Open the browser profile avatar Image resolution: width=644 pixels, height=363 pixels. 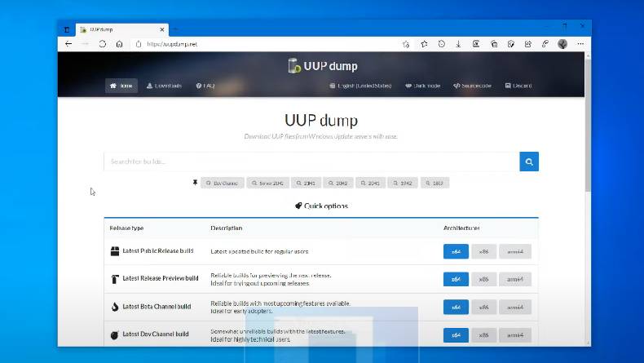[562, 44]
